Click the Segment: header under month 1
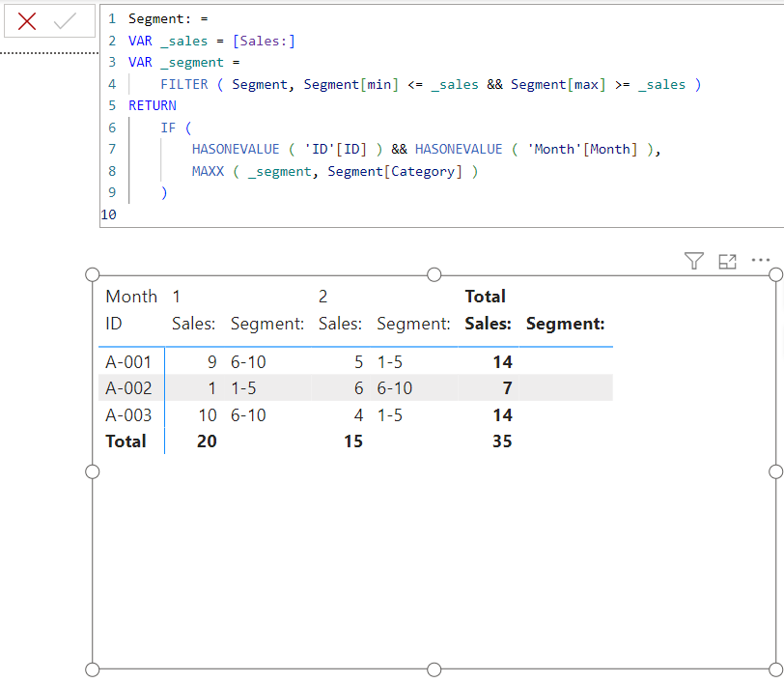The width and height of the screenshot is (784, 683). tap(267, 324)
